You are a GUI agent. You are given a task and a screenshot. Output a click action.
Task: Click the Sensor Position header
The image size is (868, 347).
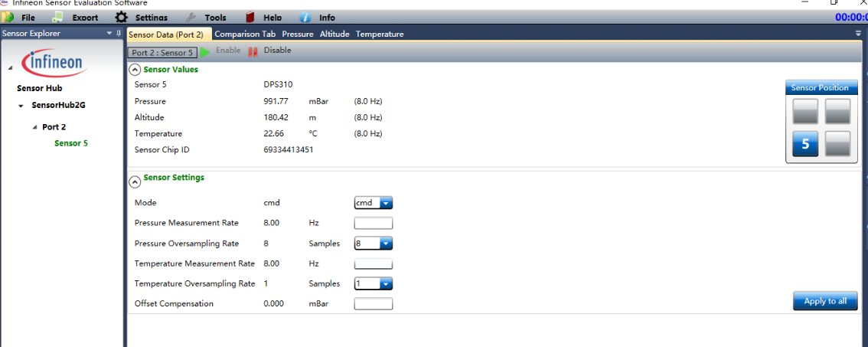(x=821, y=87)
